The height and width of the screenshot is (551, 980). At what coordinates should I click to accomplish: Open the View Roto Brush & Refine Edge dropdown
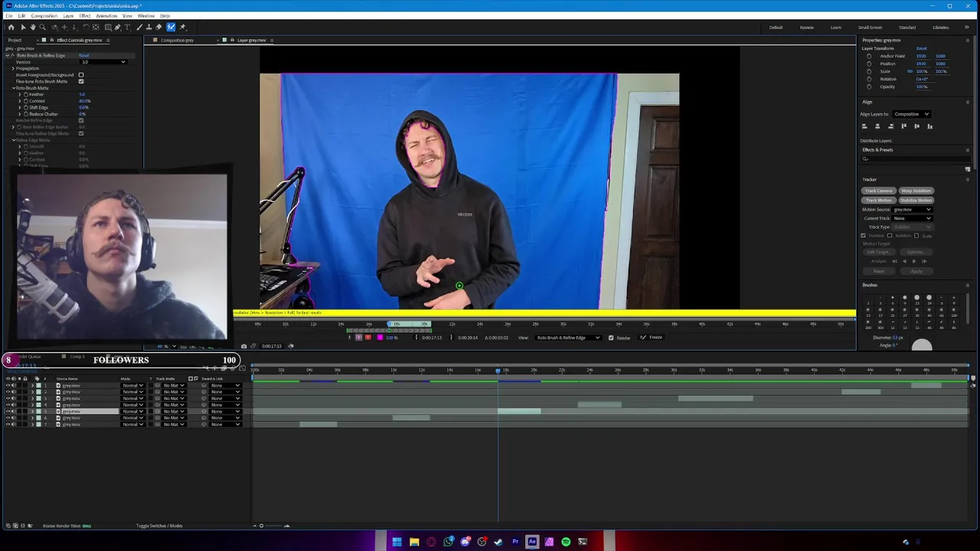(568, 337)
